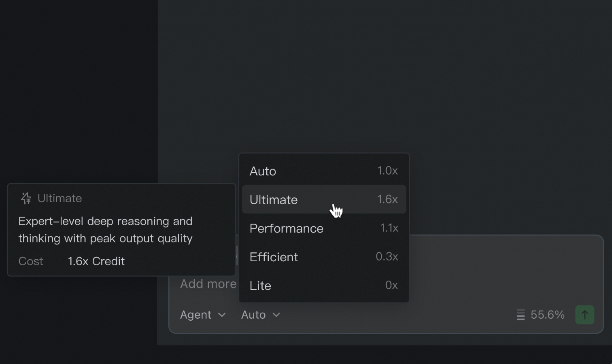Click the context usage stack icon
612x364 pixels.
521,315
